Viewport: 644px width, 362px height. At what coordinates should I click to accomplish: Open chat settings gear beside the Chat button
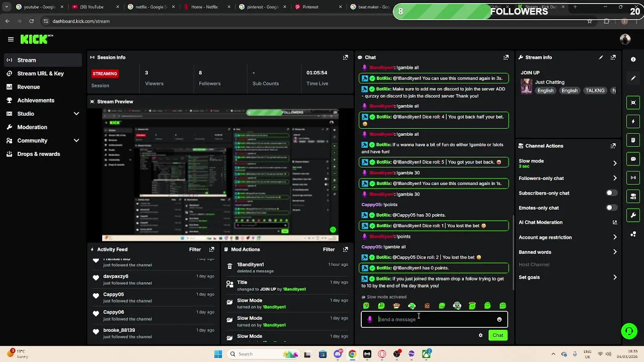tap(480, 335)
